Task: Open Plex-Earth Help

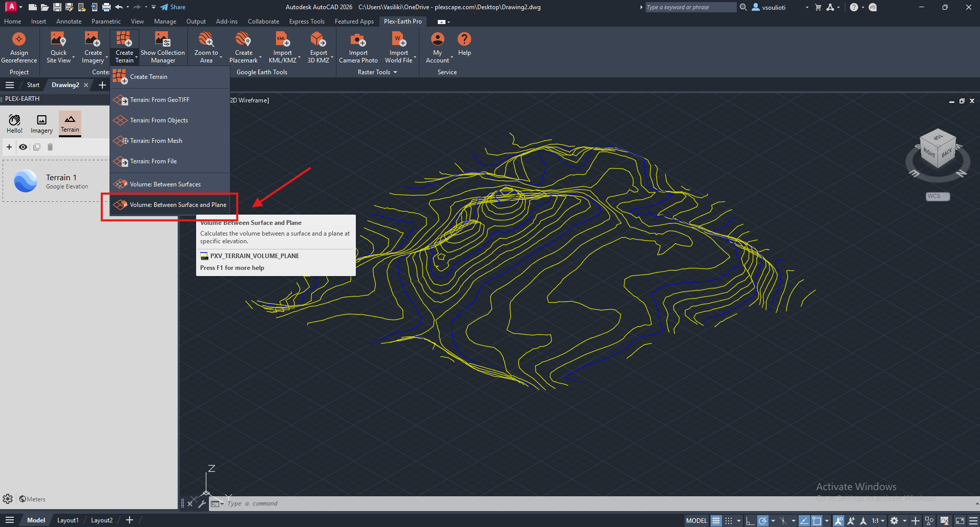Action: click(464, 44)
